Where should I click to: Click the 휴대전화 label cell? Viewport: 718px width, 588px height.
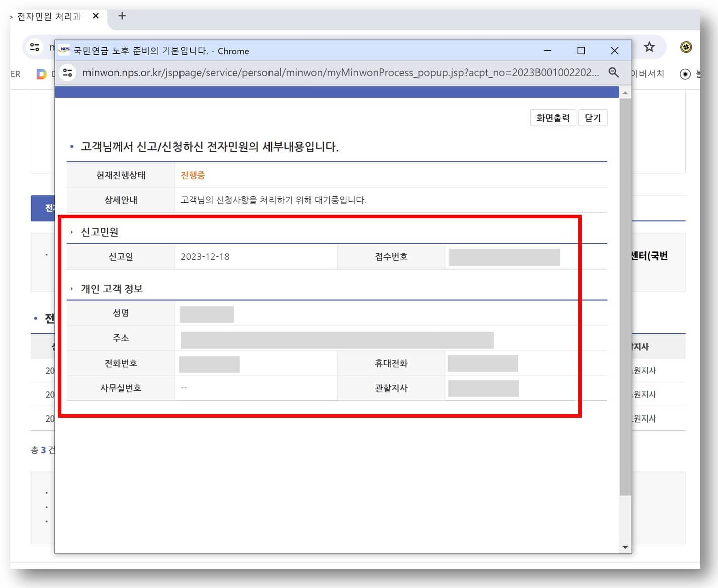pyautogui.click(x=391, y=363)
